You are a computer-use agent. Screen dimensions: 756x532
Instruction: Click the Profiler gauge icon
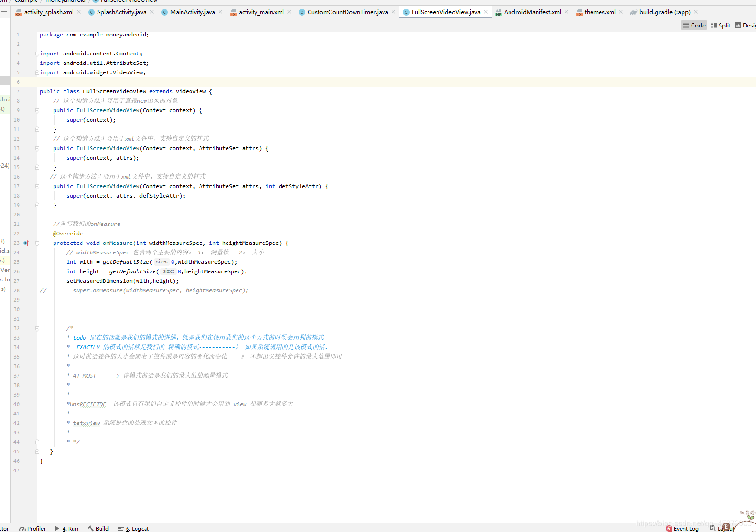(22, 529)
